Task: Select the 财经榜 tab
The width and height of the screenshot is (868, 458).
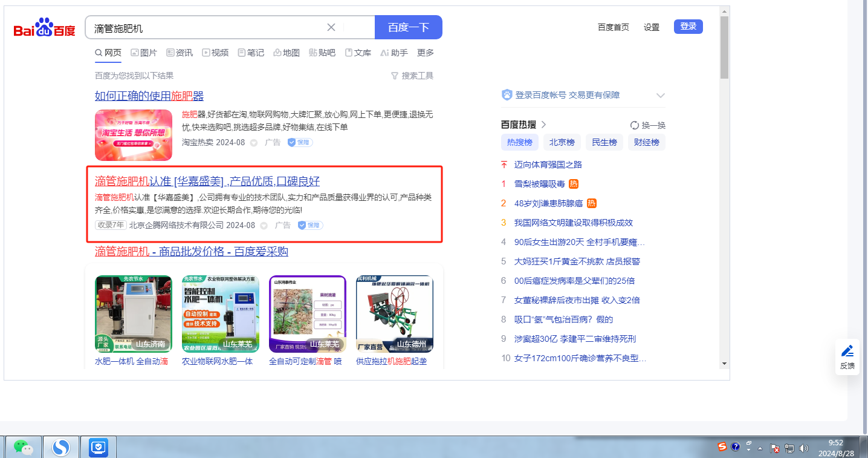Action: point(647,143)
